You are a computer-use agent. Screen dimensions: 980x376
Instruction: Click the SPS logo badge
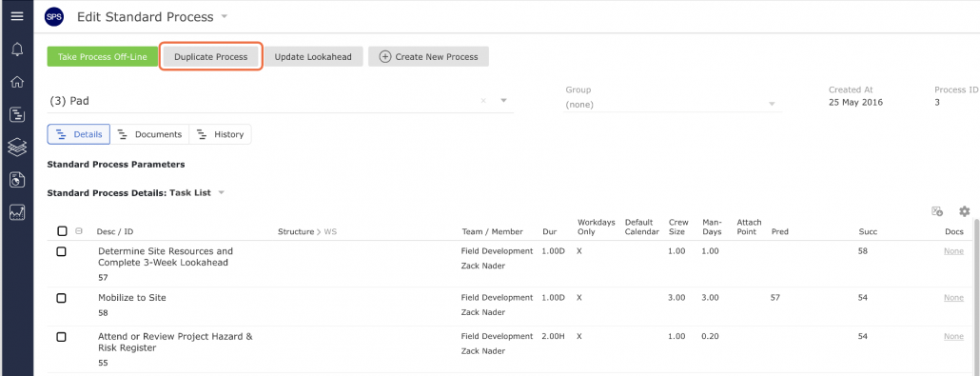[x=54, y=17]
